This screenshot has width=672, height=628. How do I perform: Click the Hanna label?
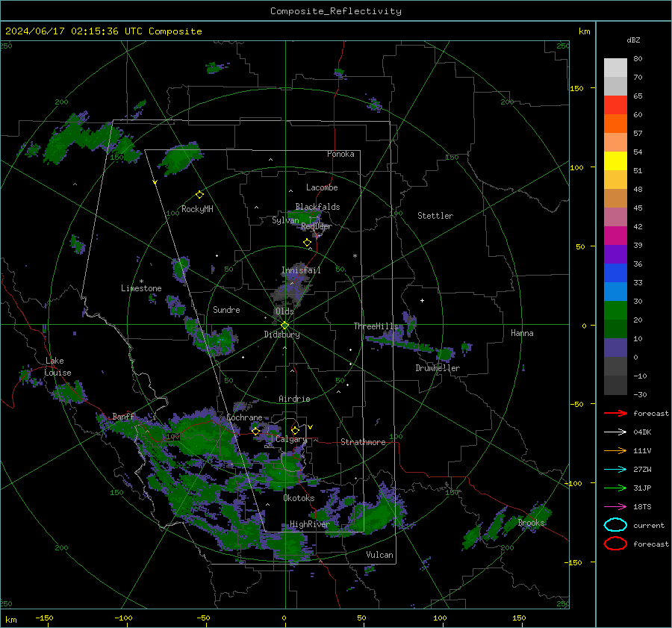[522, 333]
